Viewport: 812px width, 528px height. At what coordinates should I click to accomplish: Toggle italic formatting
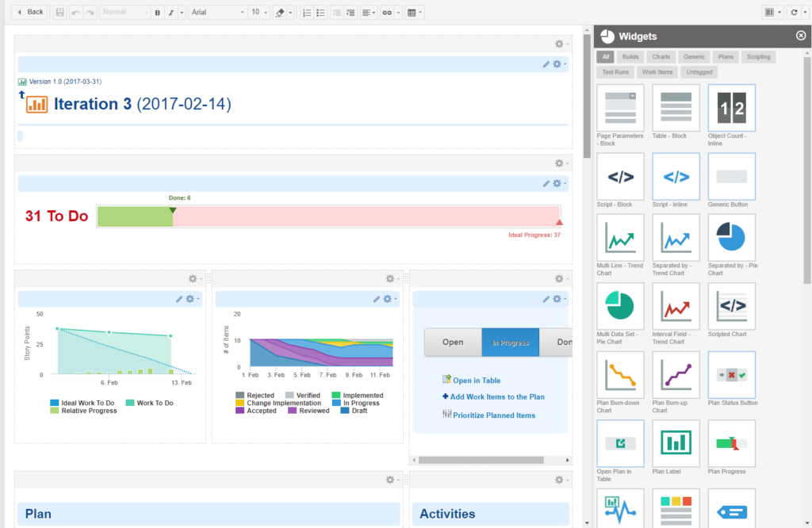point(171,12)
